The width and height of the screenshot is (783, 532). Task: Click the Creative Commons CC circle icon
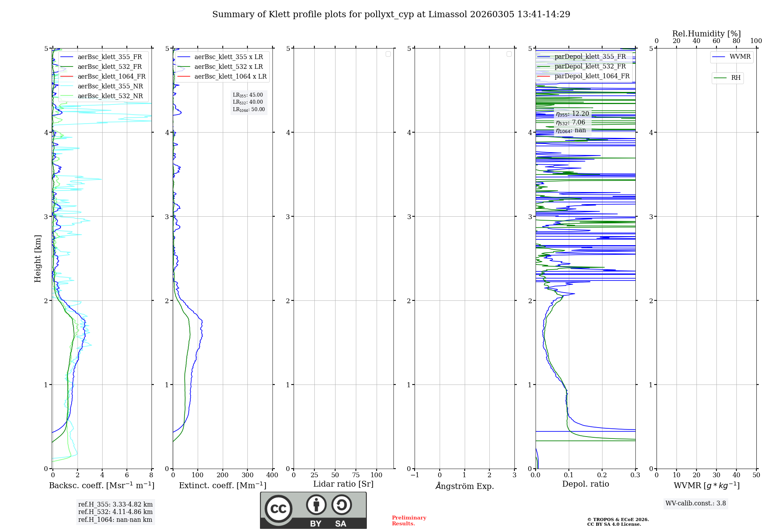[x=278, y=509]
